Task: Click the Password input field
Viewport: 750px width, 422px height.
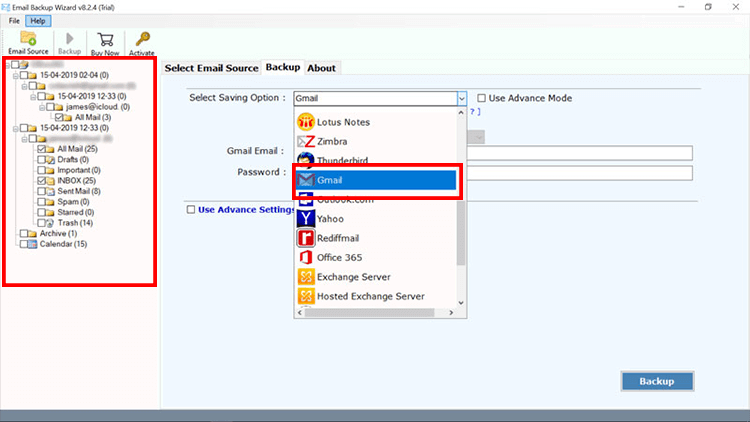Action: point(579,173)
